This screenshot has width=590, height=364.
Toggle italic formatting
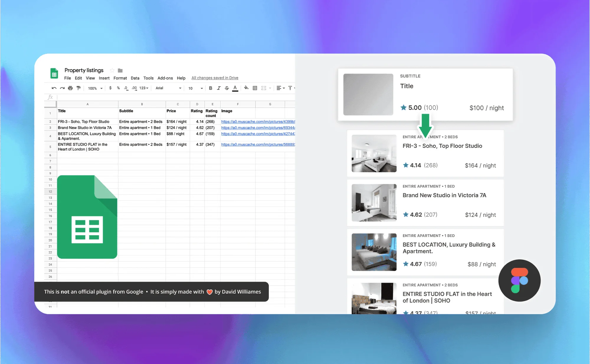click(x=219, y=88)
